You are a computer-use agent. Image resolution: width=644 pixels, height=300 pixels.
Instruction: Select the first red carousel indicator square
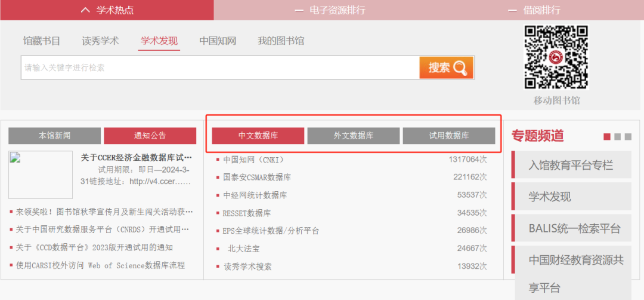[607, 137]
